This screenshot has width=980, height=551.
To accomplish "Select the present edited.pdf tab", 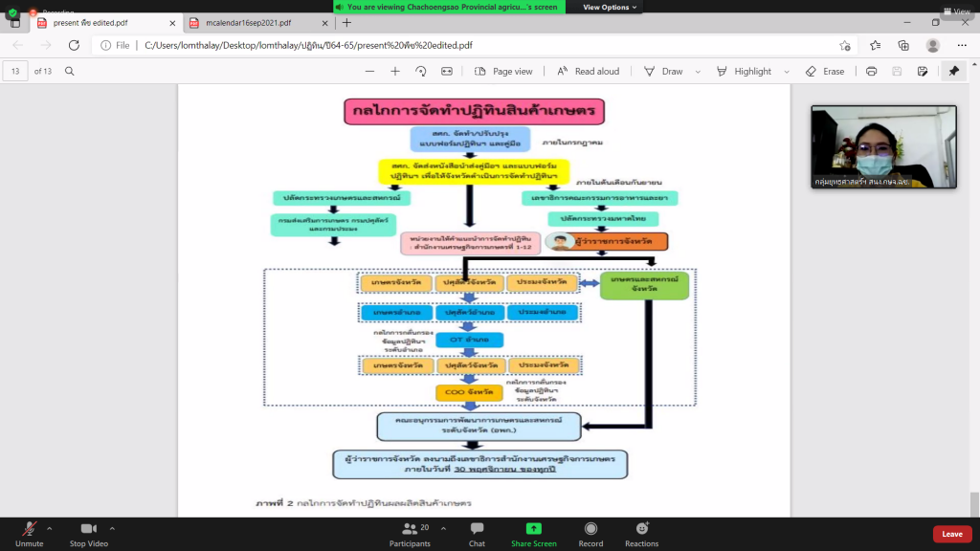I will (x=94, y=22).
